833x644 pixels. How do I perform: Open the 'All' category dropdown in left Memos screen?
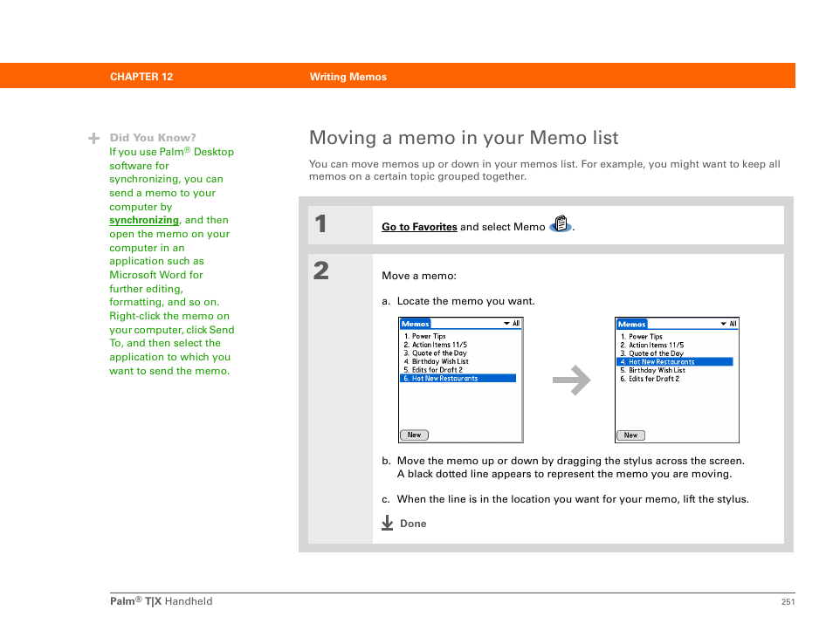click(512, 324)
